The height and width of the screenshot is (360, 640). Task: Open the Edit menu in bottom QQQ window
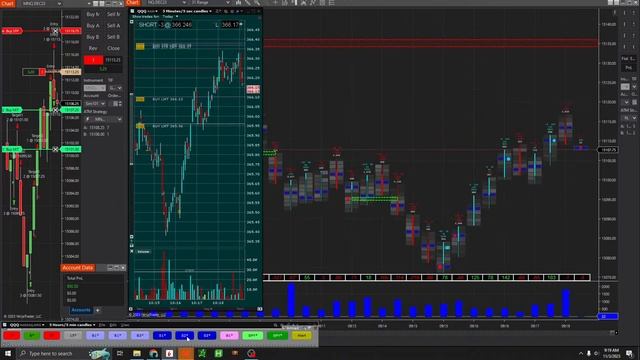(113, 325)
